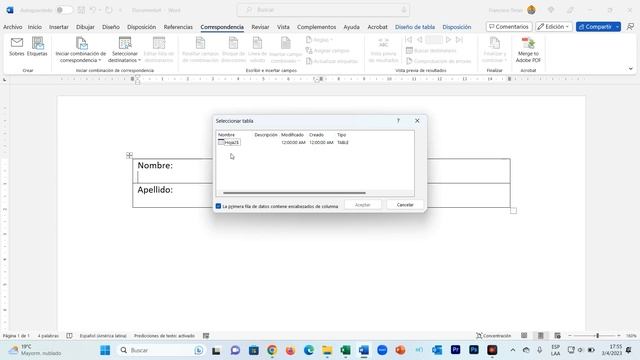The width and height of the screenshot is (640, 360).
Task: Click the Español (América latina) language indicator
Action: pos(103,336)
